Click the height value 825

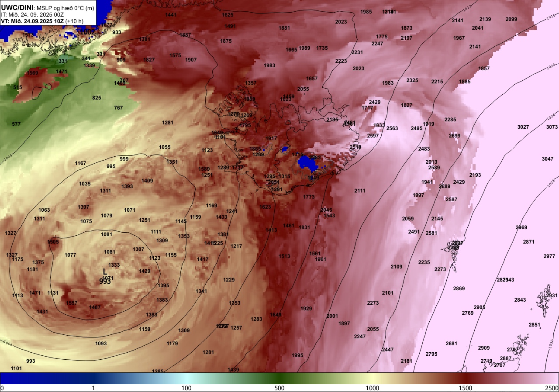click(x=97, y=98)
